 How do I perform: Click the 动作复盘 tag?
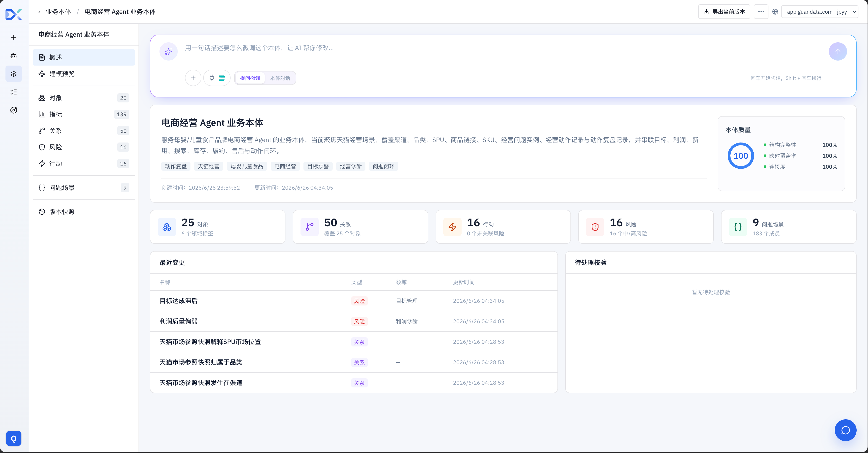point(176,166)
